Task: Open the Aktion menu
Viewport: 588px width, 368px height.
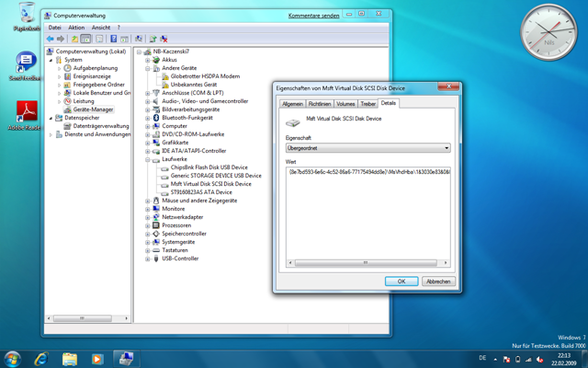Action: [76, 28]
